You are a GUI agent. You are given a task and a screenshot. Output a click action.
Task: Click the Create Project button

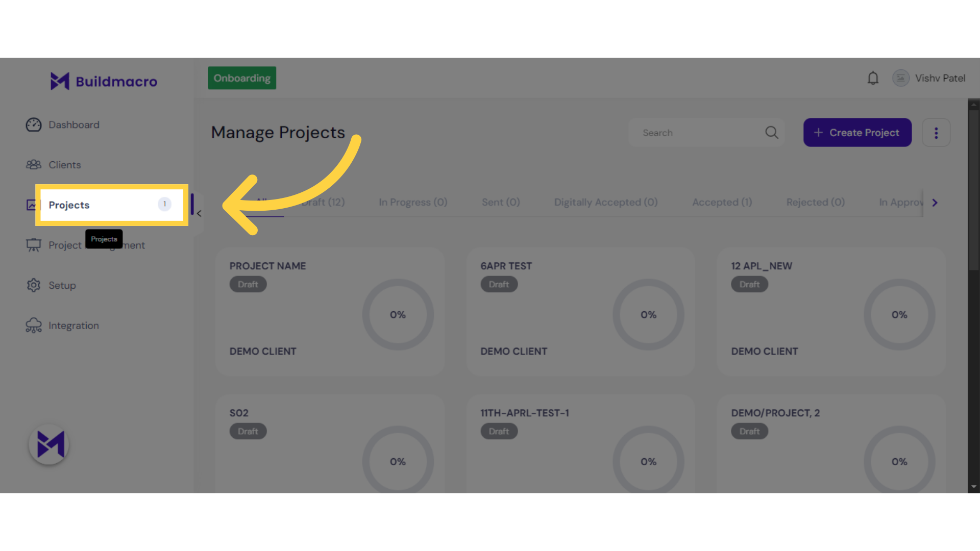[x=857, y=133]
